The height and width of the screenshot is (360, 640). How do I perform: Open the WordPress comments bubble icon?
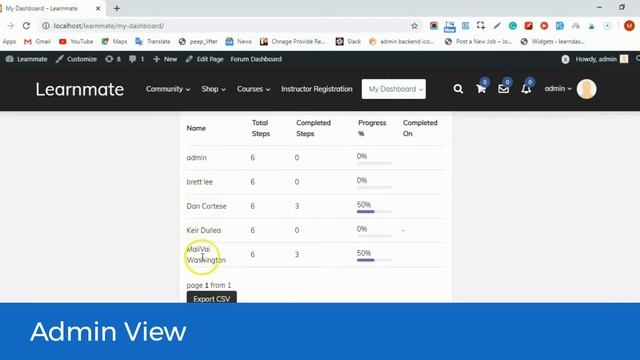136,59
